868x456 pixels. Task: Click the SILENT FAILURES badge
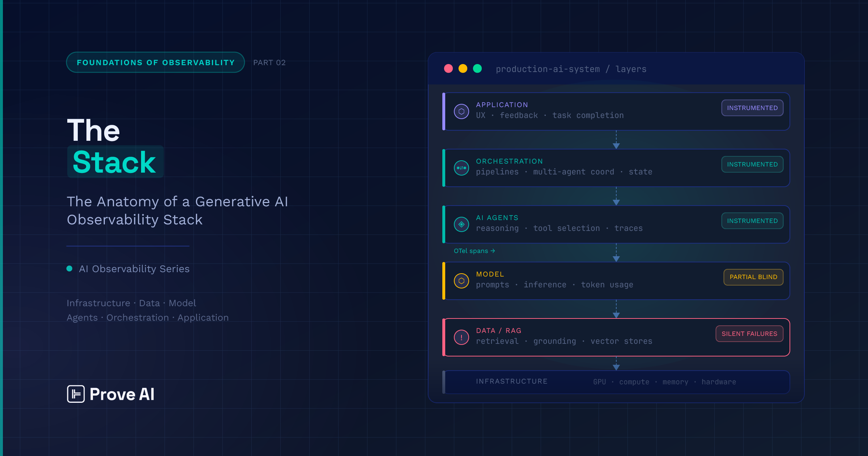pyautogui.click(x=749, y=334)
